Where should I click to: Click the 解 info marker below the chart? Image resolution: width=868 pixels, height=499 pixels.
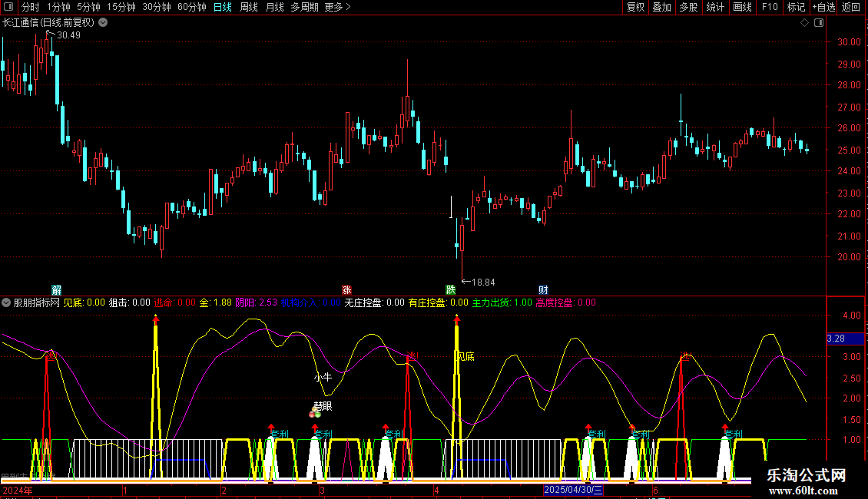click(57, 290)
